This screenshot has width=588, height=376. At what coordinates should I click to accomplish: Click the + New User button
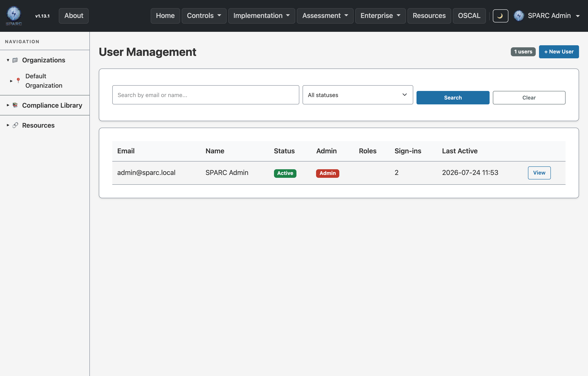tap(559, 52)
